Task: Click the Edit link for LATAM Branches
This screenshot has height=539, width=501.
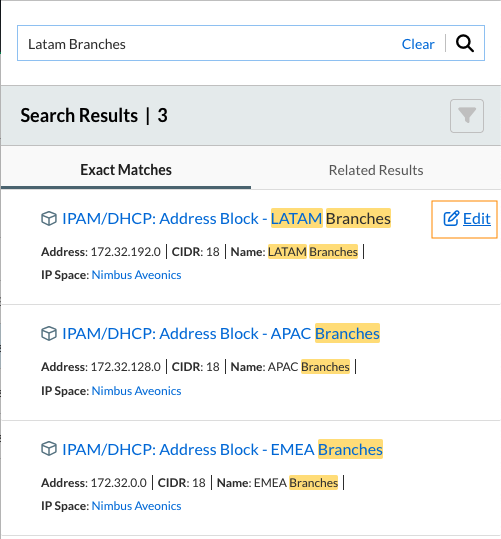Action: point(465,219)
